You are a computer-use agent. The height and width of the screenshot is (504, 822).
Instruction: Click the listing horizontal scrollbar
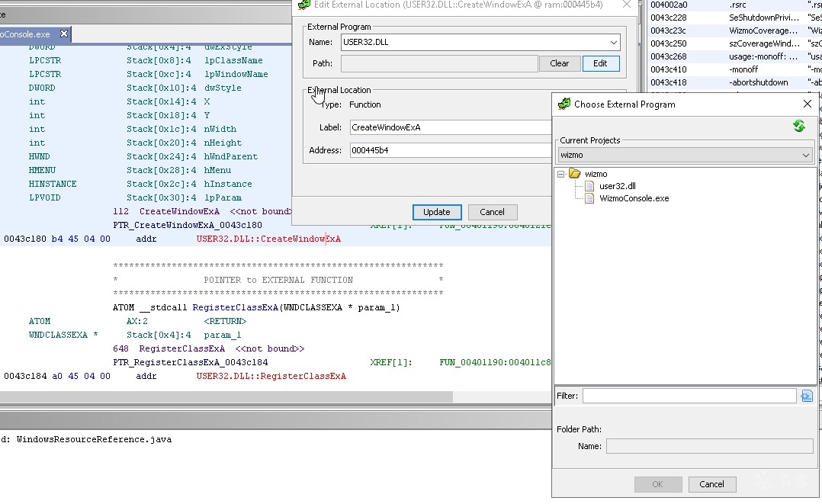click(x=226, y=397)
